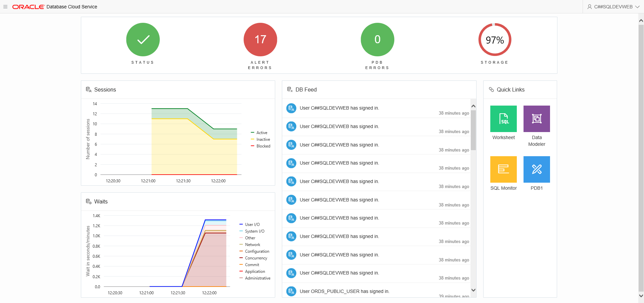This screenshot has width=644, height=303.
Task: Toggle the Inactive series in Sessions legend
Action: coord(260,139)
